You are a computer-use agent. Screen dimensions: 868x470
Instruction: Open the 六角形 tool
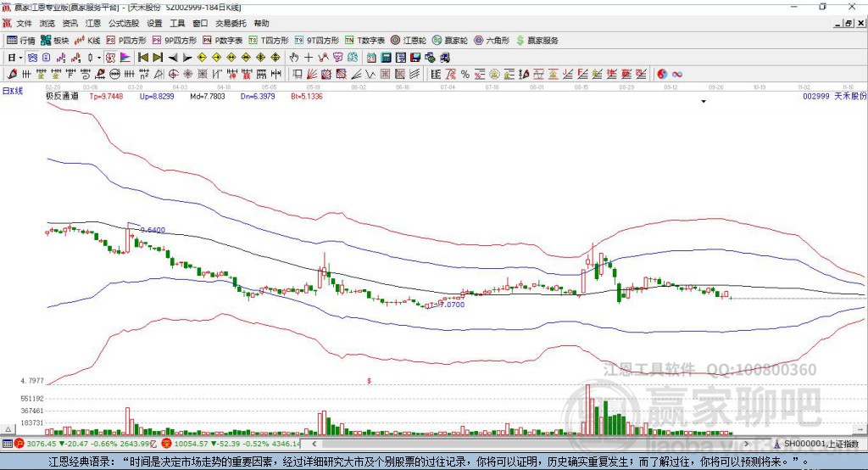(x=492, y=41)
